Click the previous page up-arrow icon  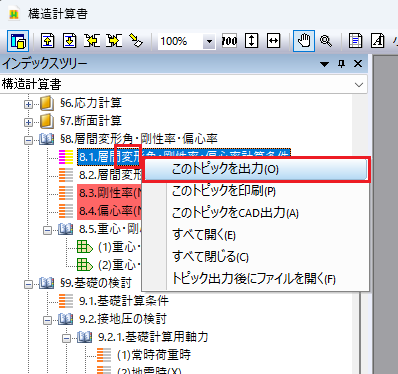click(48, 41)
